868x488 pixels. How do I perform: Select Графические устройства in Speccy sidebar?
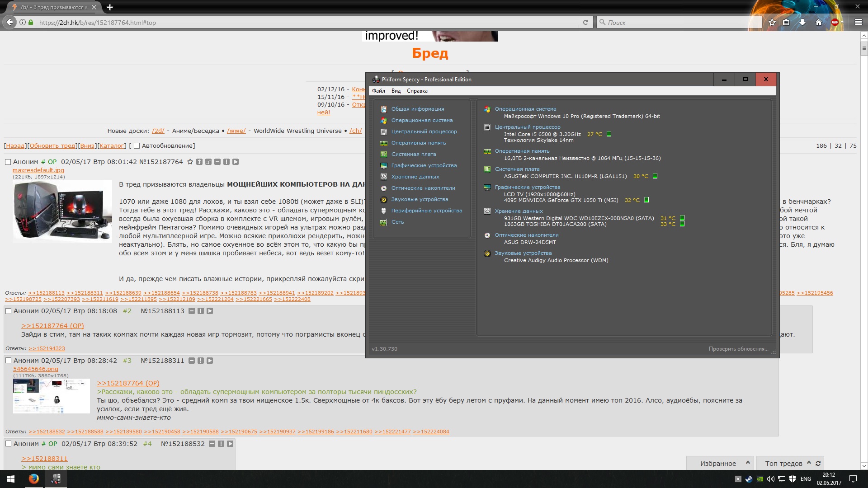coord(424,165)
